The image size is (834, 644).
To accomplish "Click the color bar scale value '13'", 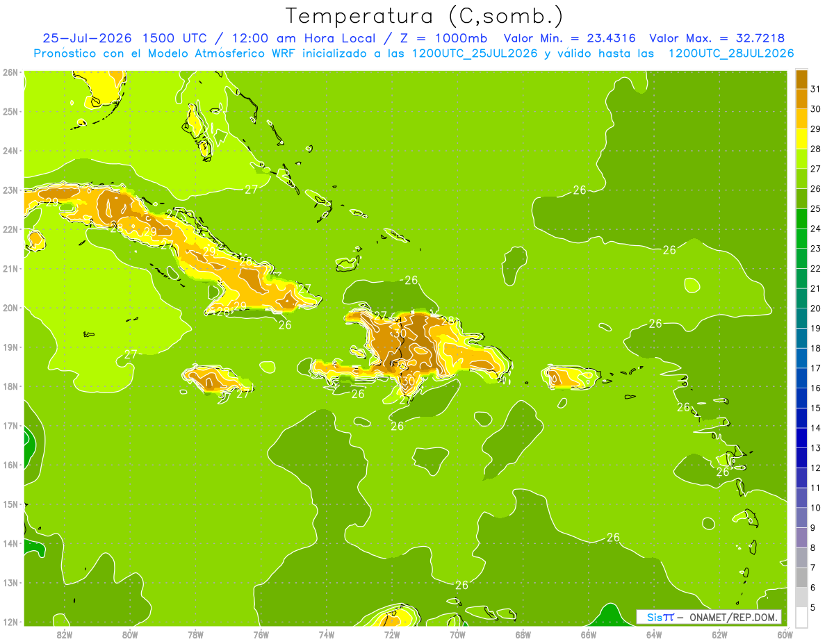I will (x=816, y=448).
